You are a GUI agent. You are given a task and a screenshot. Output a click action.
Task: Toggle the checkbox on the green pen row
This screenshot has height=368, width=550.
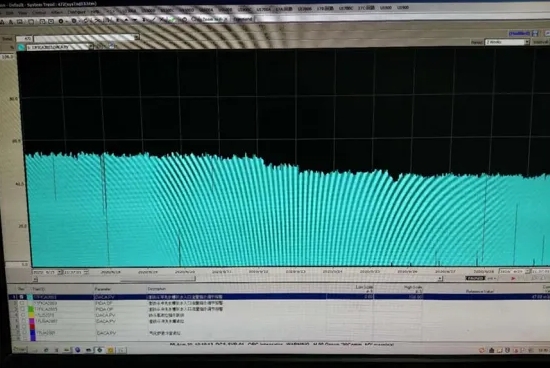tap(22, 309)
